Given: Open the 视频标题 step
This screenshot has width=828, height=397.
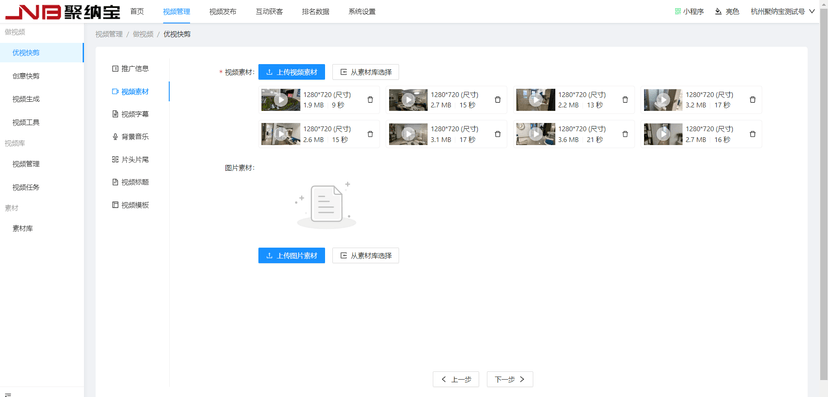Looking at the screenshot, I should click(x=130, y=182).
